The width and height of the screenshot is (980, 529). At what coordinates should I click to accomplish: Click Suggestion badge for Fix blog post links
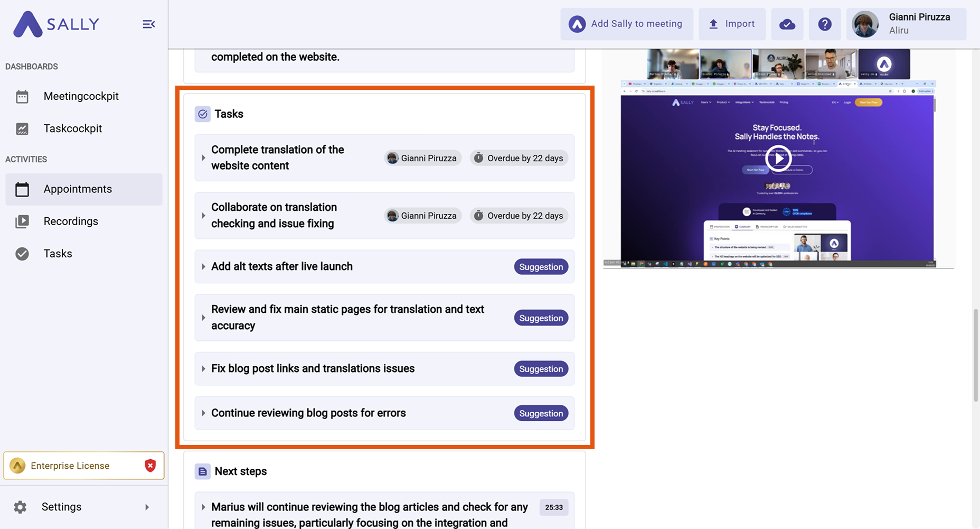coord(541,369)
